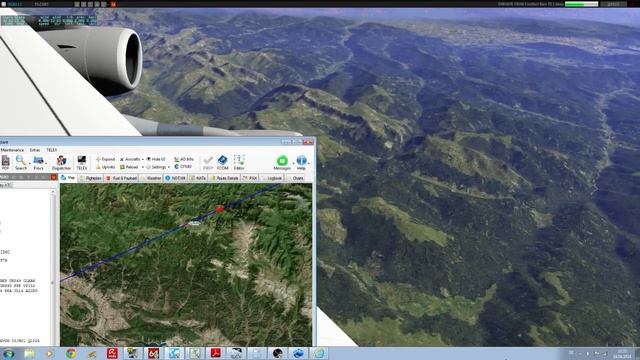This screenshot has height=360, width=640.
Task: Switch to the PAX tab
Action: [x=250, y=178]
